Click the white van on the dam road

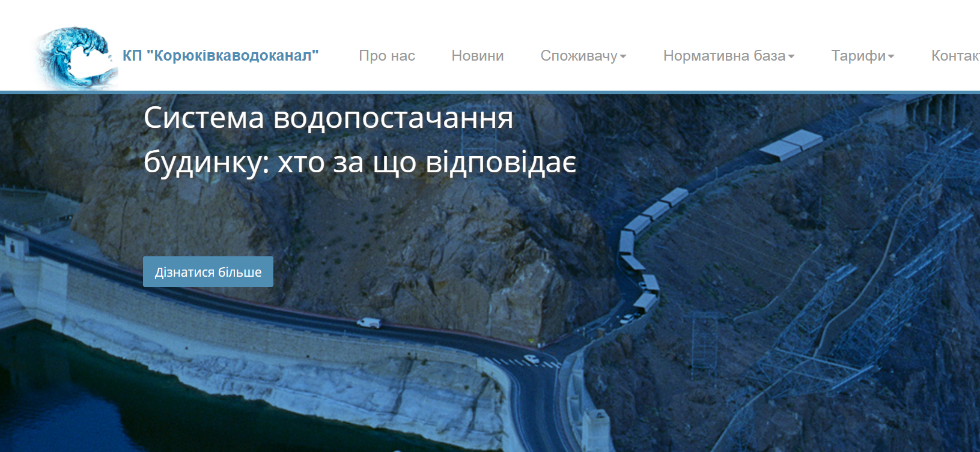[x=369, y=323]
